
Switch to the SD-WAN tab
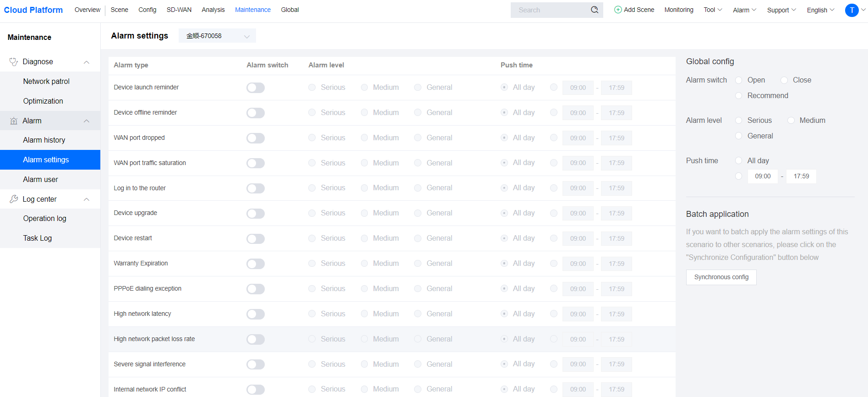coord(179,10)
